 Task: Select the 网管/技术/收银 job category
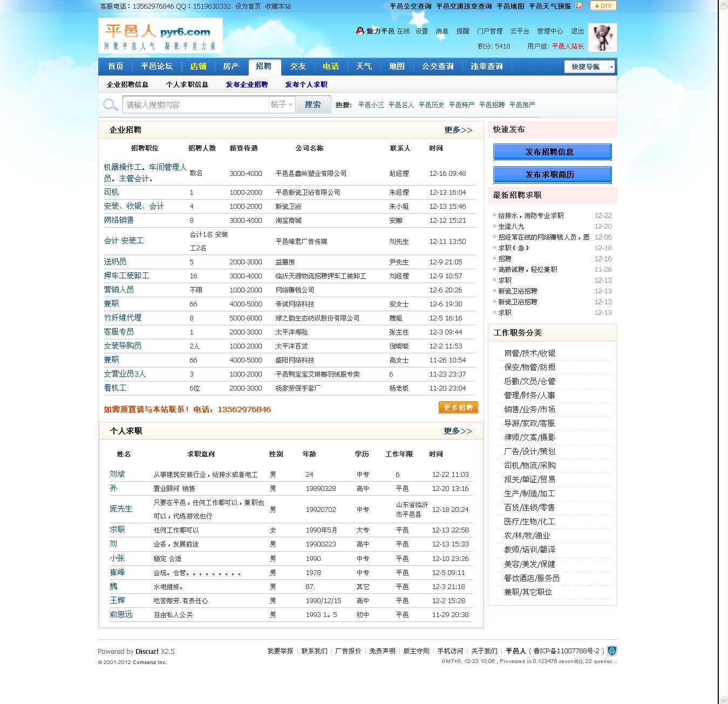[x=529, y=353]
